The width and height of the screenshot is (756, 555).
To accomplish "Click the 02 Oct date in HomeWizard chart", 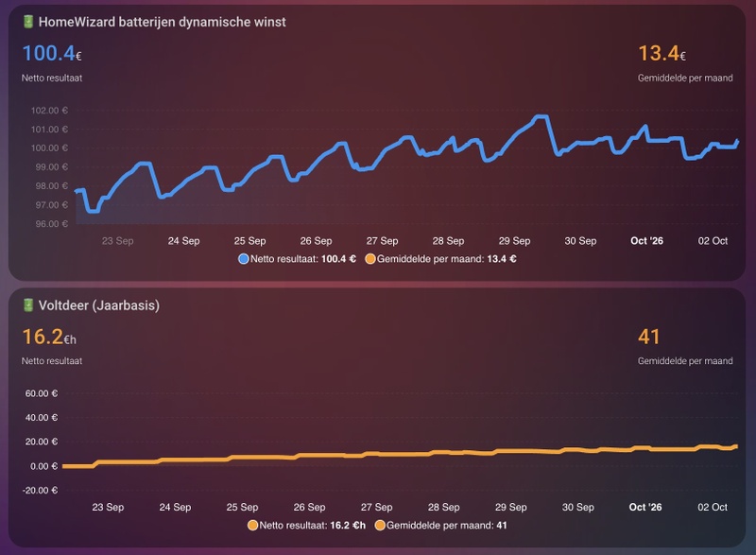I will click(713, 240).
